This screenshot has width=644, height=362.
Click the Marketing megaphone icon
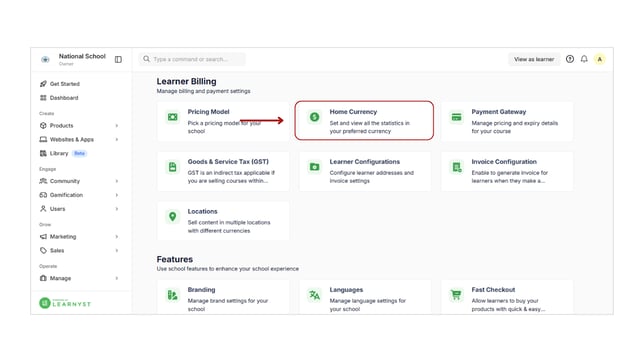pyautogui.click(x=43, y=237)
